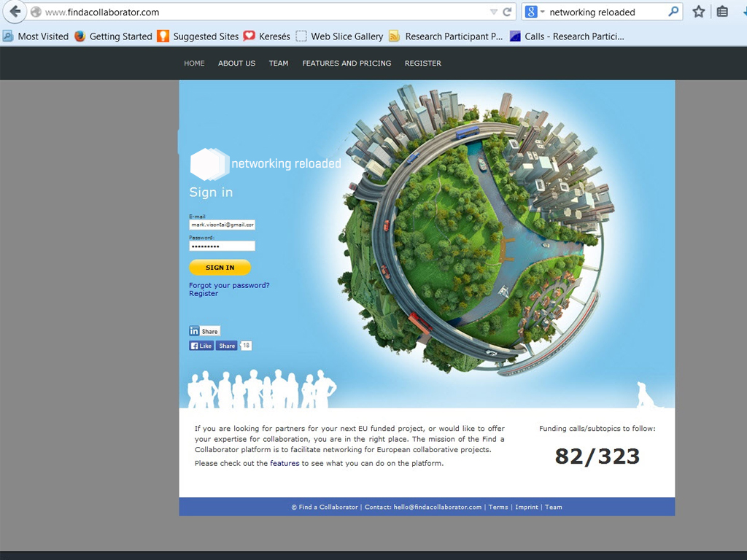The width and height of the screenshot is (747, 560).
Task: Click the Forgot your password link
Action: point(229,285)
